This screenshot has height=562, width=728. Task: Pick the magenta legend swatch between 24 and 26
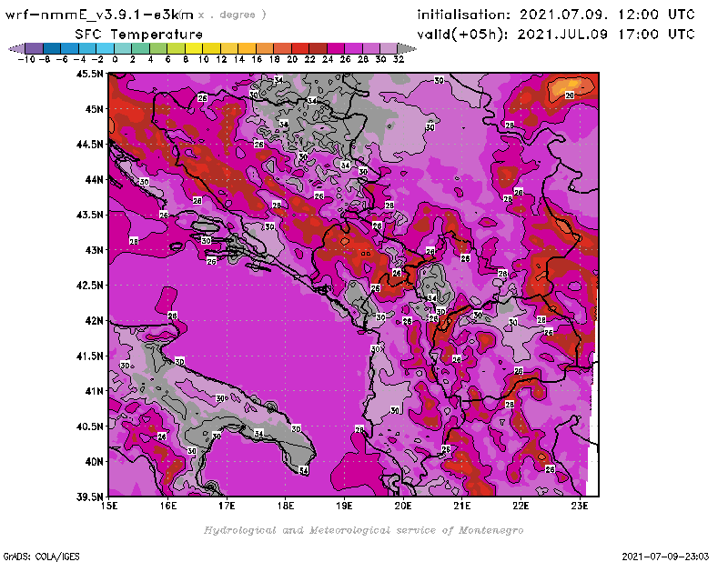pos(336,48)
